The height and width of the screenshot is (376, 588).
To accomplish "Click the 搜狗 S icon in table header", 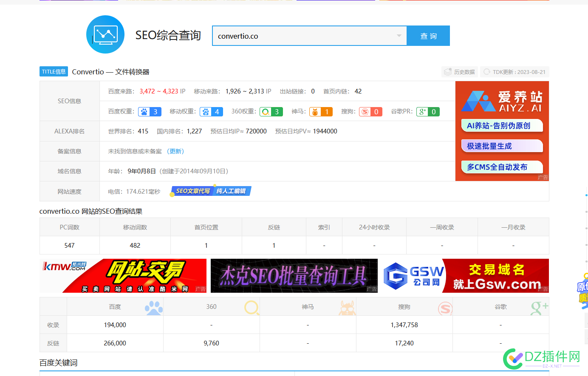I will click(445, 308).
